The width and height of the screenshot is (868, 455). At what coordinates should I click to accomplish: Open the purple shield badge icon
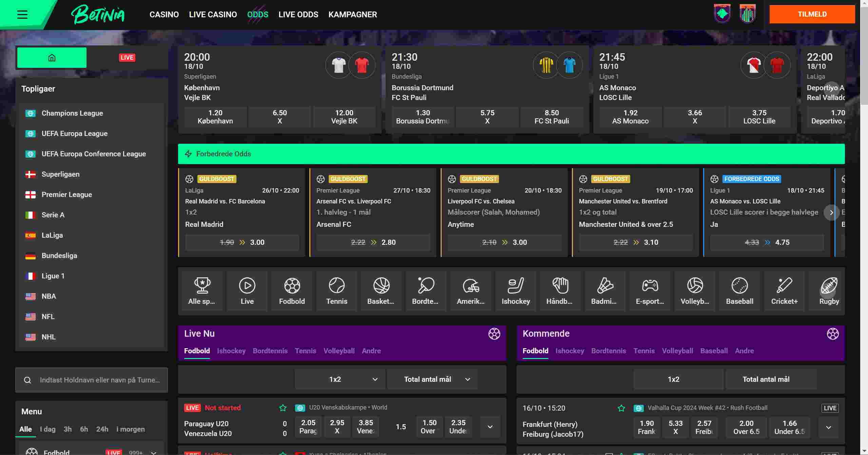point(722,14)
